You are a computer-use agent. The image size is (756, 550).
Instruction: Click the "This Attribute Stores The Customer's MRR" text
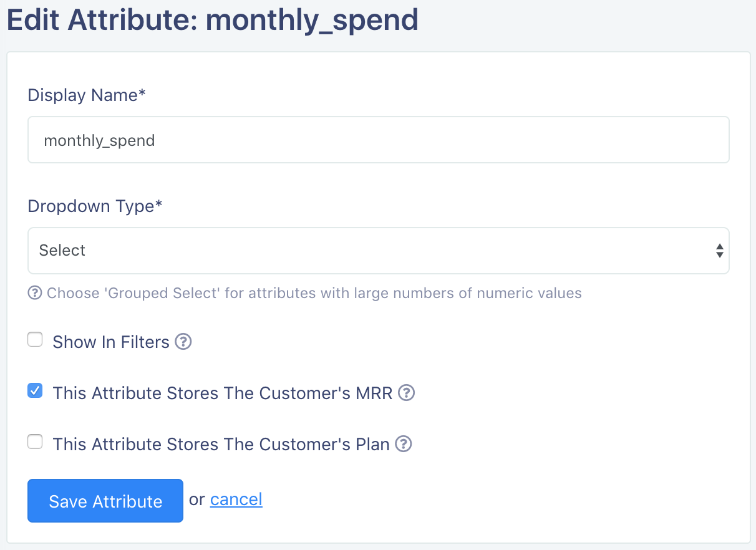pos(223,393)
